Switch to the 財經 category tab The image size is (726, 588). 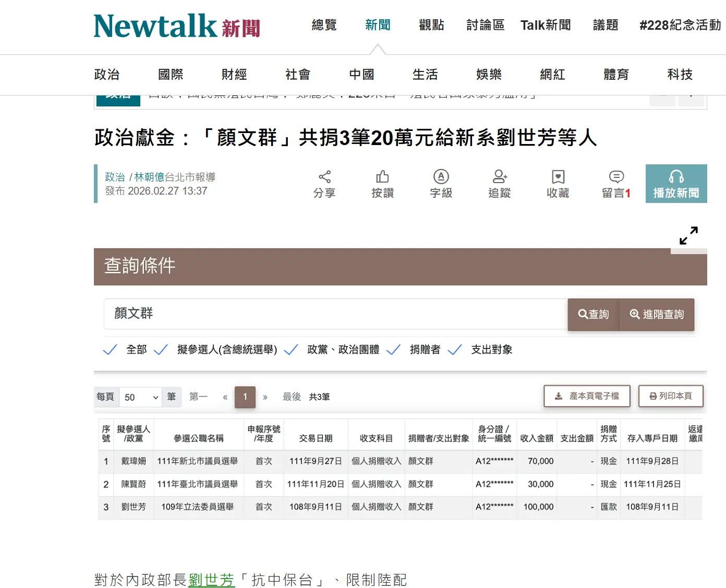pos(233,75)
